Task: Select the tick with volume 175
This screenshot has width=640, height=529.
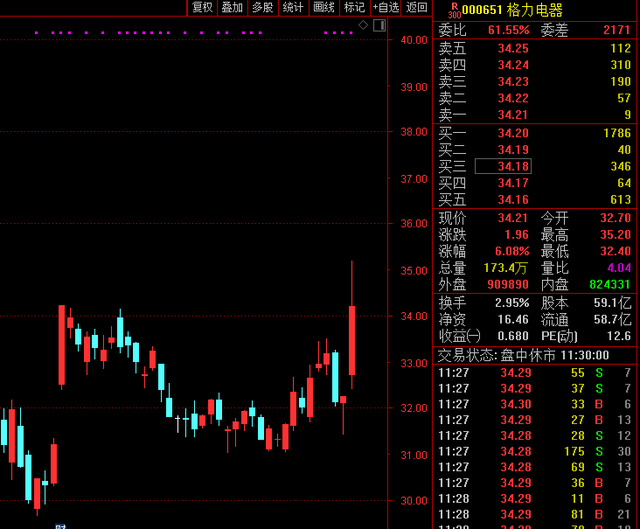Action: [535, 451]
